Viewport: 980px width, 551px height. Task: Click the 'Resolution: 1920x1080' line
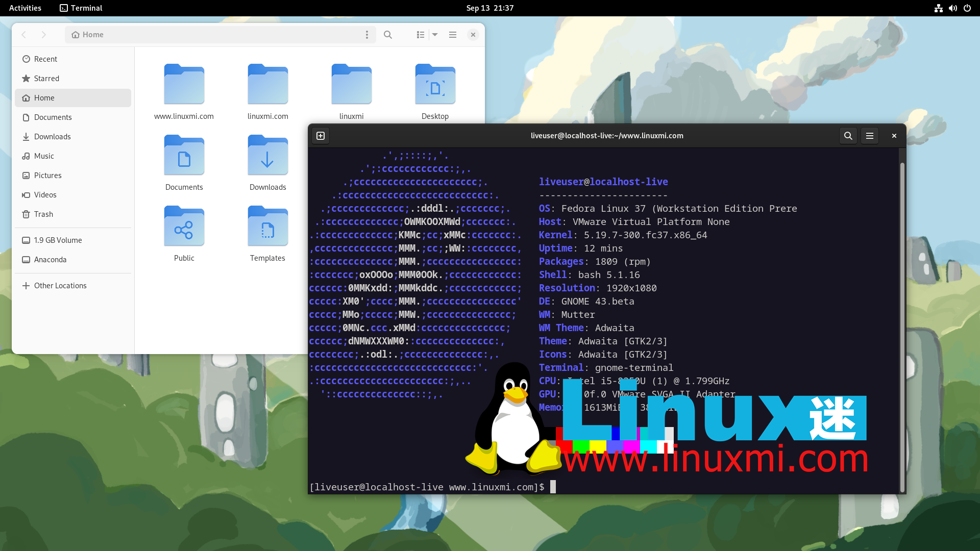[598, 288]
